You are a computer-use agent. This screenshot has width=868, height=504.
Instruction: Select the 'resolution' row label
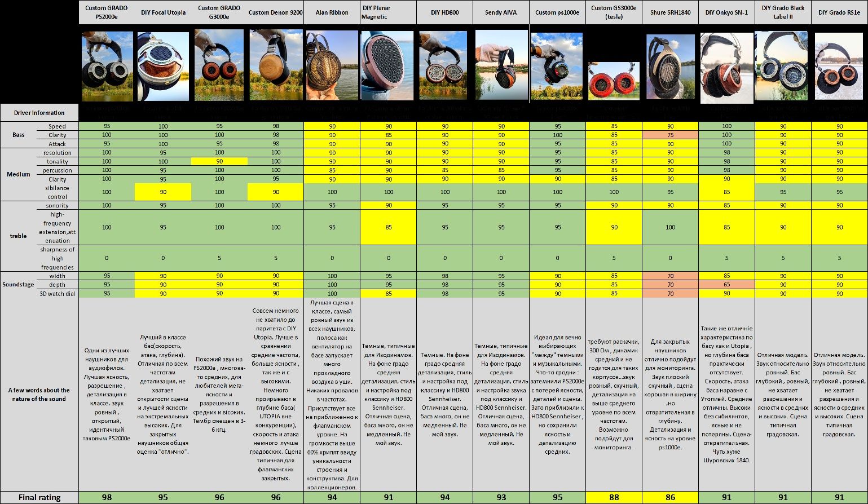click(58, 153)
